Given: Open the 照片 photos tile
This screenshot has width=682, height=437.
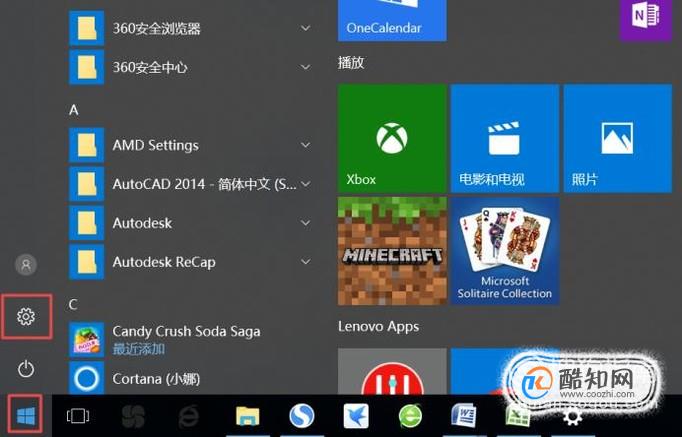Looking at the screenshot, I should point(618,138).
